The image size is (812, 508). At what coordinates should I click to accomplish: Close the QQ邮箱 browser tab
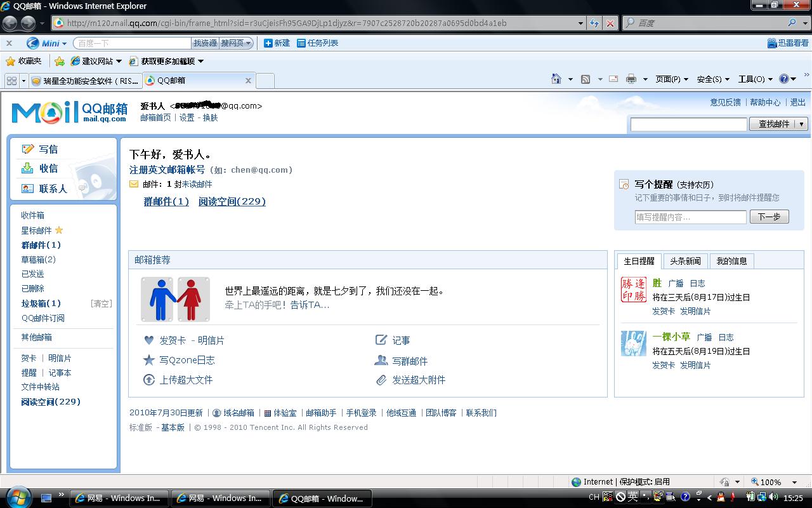point(248,81)
